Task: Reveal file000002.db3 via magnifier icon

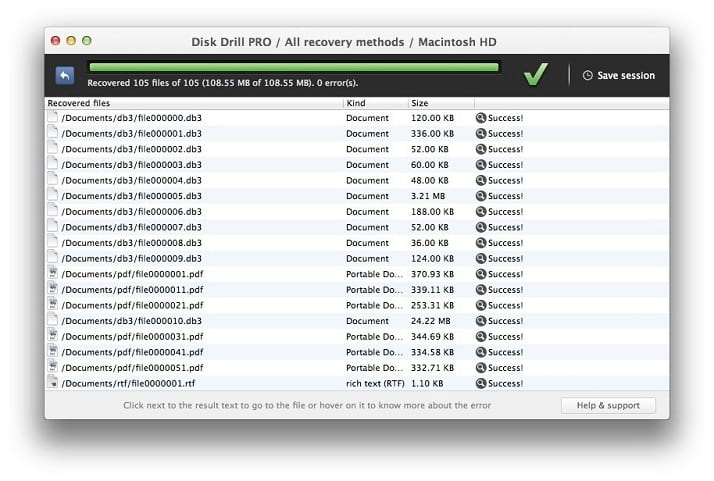Action: [481, 149]
